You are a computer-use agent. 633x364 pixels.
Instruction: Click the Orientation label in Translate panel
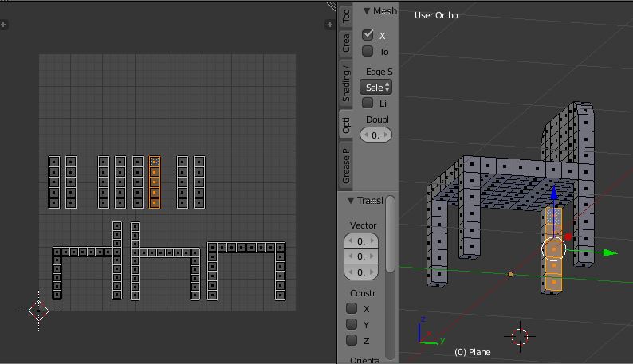pyautogui.click(x=365, y=360)
